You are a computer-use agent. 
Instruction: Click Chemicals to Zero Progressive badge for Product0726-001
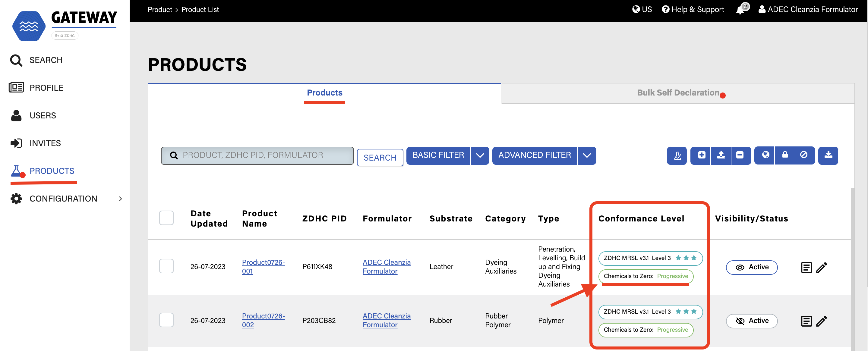pyautogui.click(x=645, y=276)
